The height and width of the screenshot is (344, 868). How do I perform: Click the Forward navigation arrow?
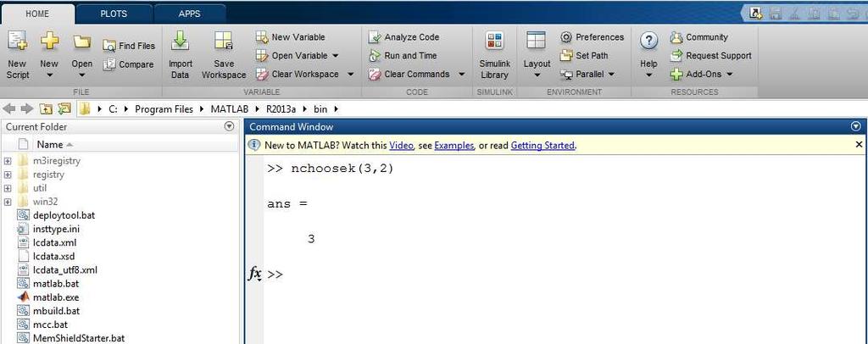[x=27, y=109]
